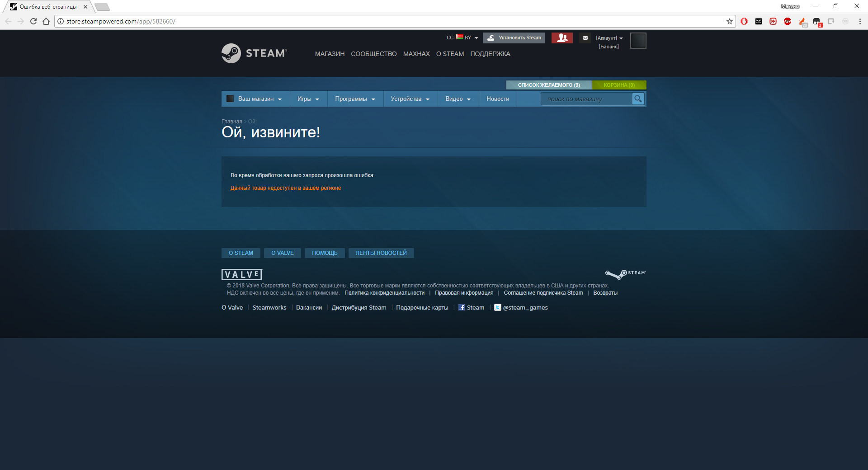Screen dimensions: 868x470
Task: Open the Дистрибуция Steam link
Action: (359, 308)
